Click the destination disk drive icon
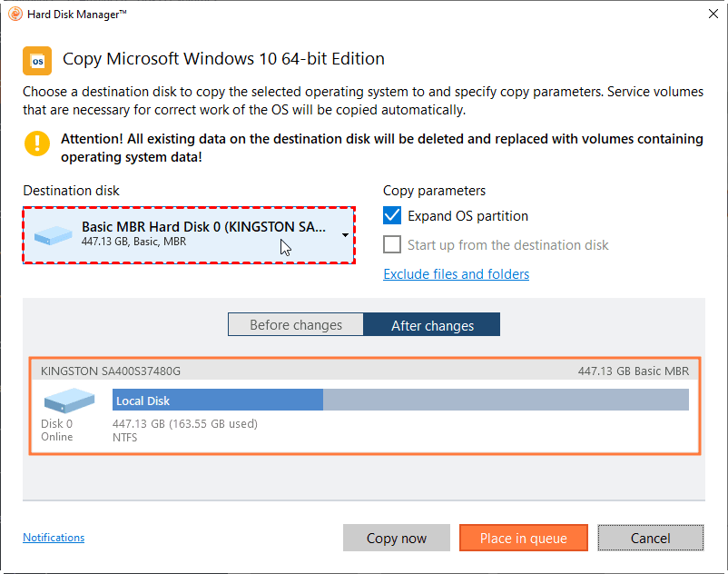 54,234
